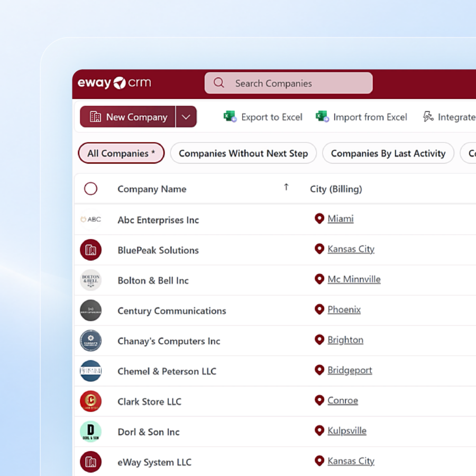
Task: Click the Export to Excel icon
Action: coord(230,116)
